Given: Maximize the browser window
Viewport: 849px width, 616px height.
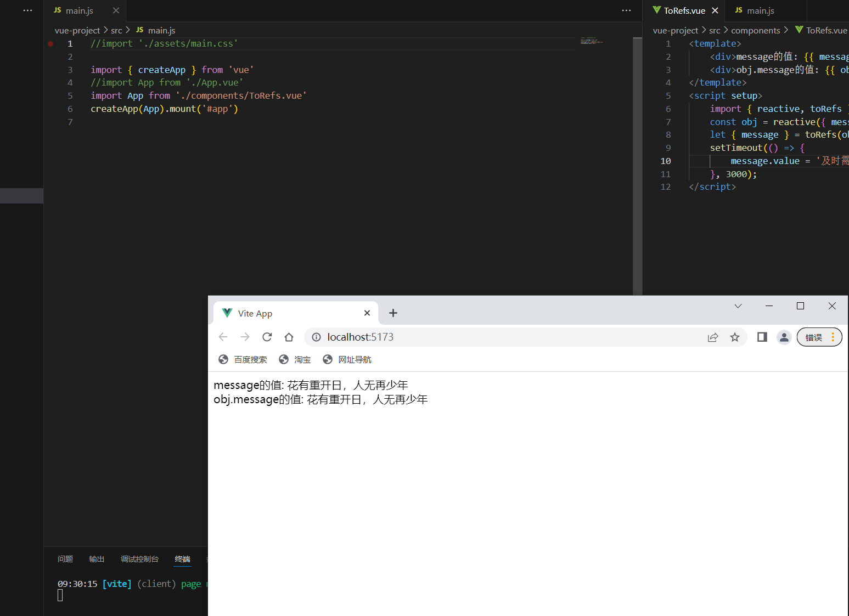Looking at the screenshot, I should click(800, 306).
